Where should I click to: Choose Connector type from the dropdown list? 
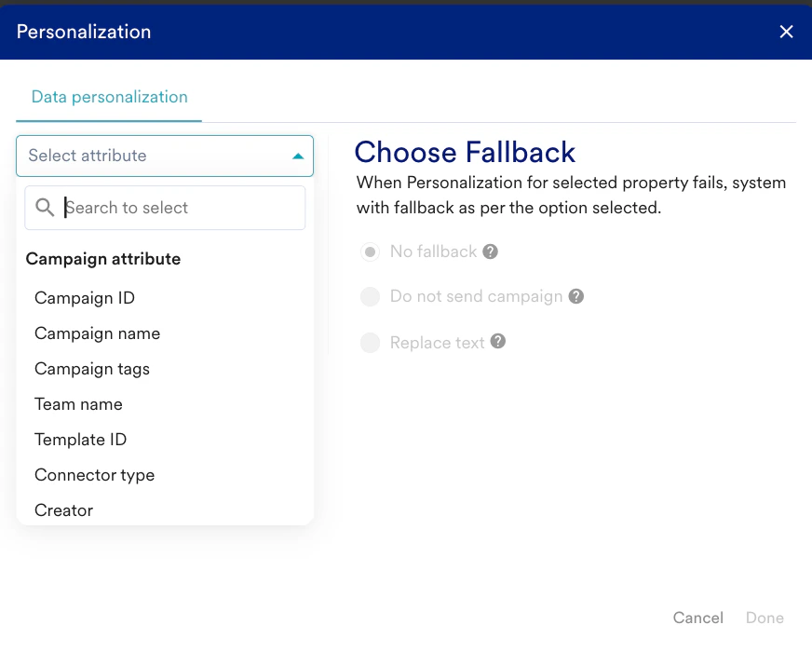point(94,475)
